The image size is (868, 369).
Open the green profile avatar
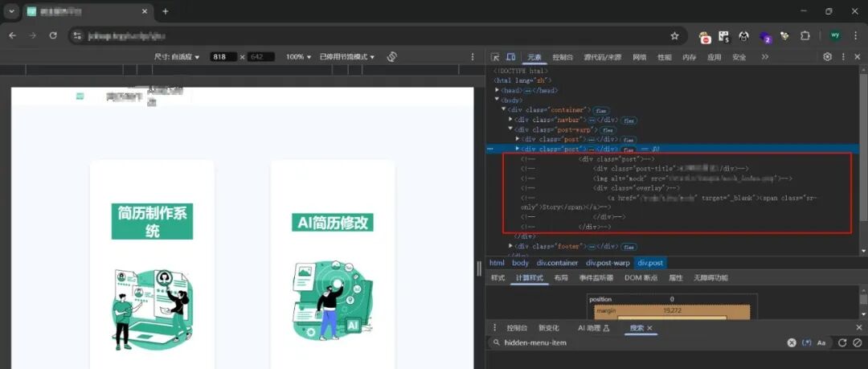coord(835,35)
